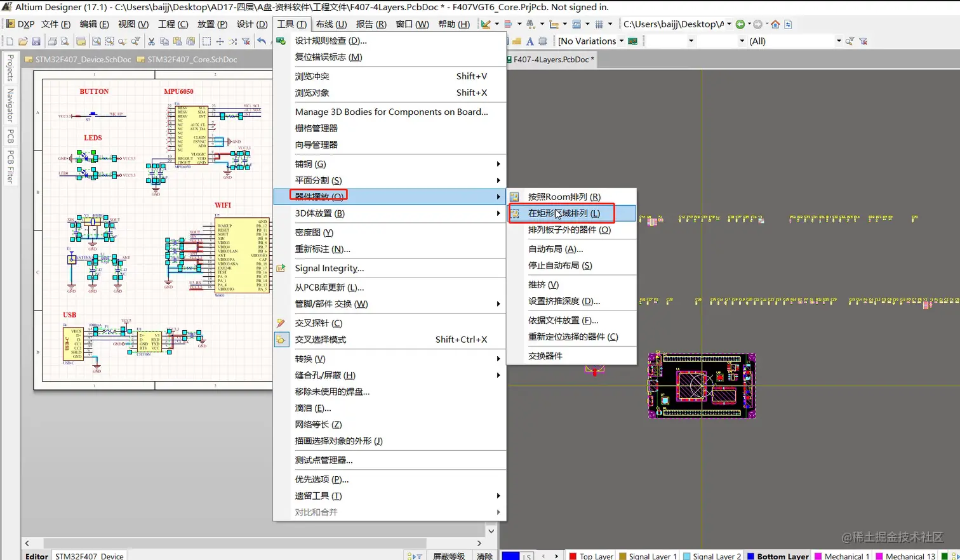Choose 优先选项 (P)... menu item
The width and height of the screenshot is (960, 560).
coord(390,479)
